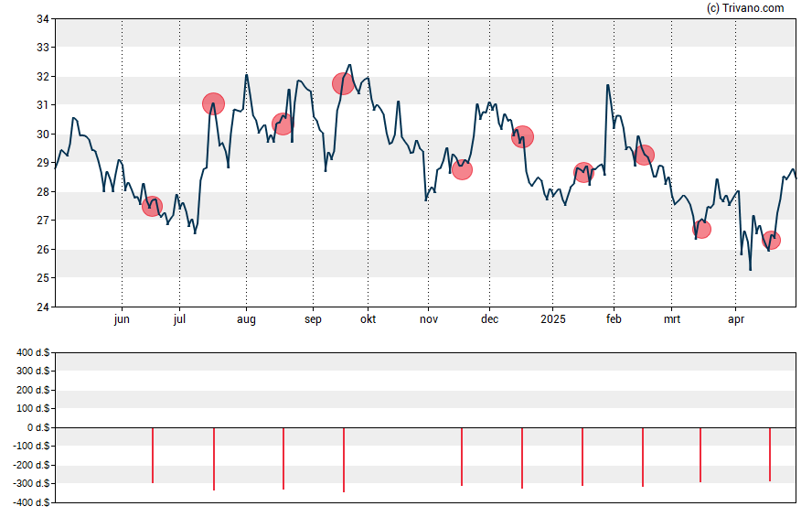Select the 'dec' month label
812x517 pixels.
(489, 319)
